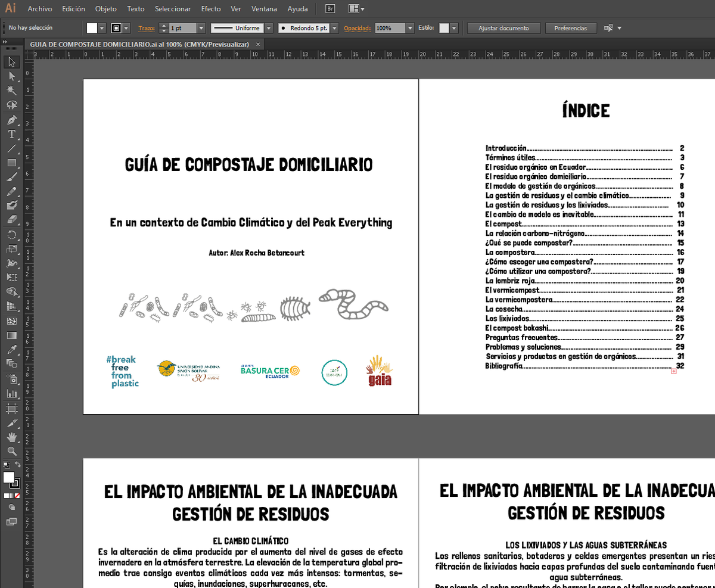Reset to default fill and stroke
Screen dimensions: 715x588
coord(7,465)
